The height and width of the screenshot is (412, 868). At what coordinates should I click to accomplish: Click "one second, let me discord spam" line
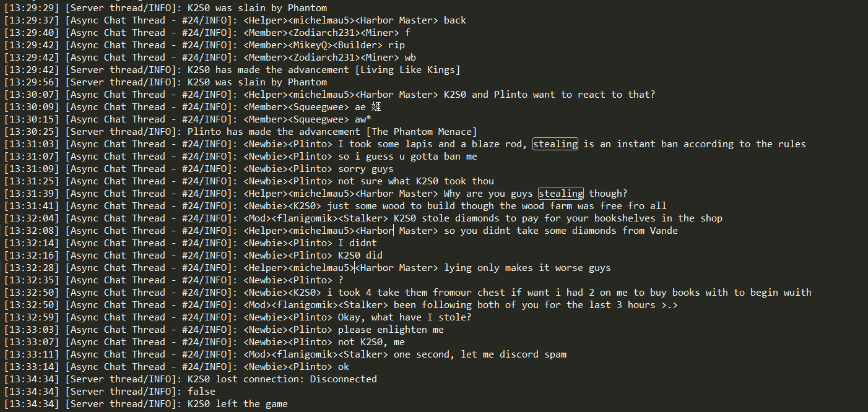pyautogui.click(x=480, y=354)
